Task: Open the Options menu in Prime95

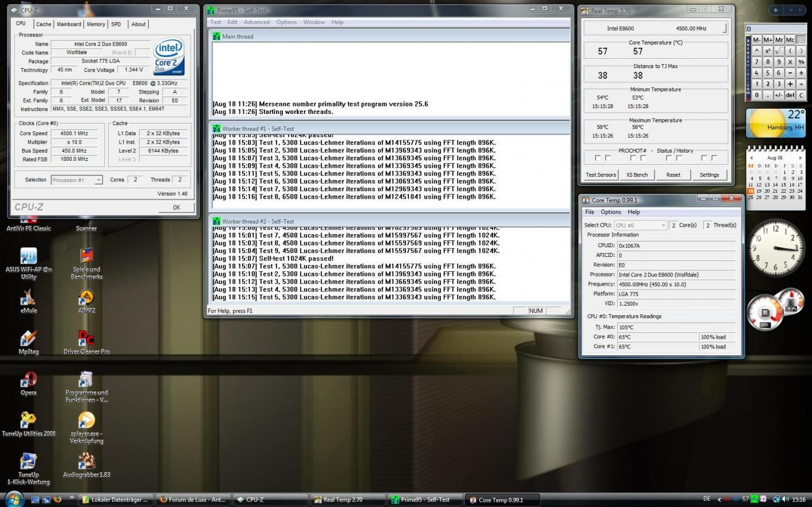Action: pos(286,22)
